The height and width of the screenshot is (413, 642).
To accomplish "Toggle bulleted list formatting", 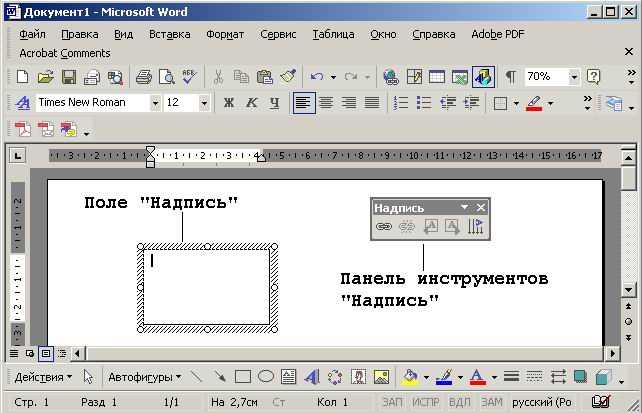I will coord(423,102).
